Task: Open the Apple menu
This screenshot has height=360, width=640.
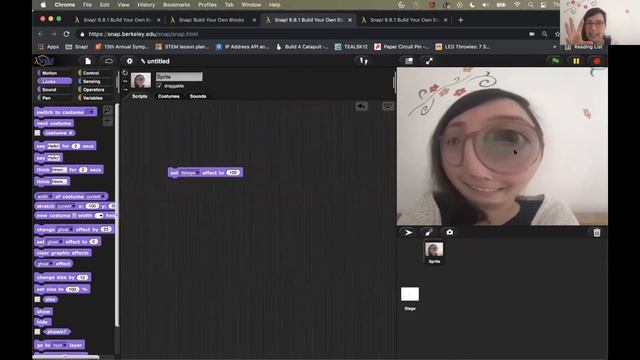Action: click(43, 5)
